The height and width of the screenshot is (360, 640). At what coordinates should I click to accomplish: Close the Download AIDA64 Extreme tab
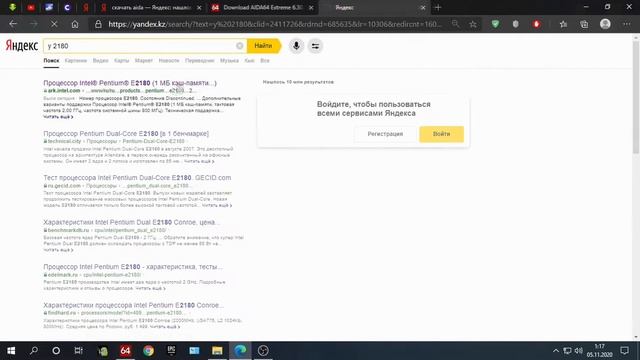click(311, 7)
